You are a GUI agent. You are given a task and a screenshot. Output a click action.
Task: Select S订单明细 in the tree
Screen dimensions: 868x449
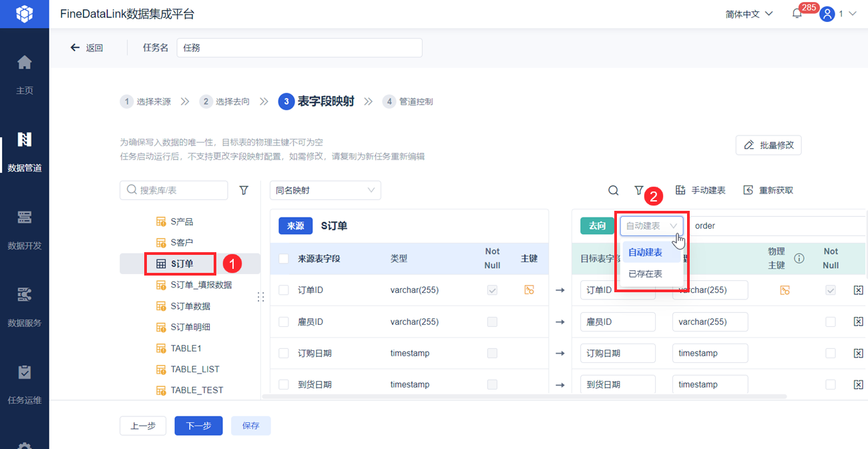(x=190, y=327)
